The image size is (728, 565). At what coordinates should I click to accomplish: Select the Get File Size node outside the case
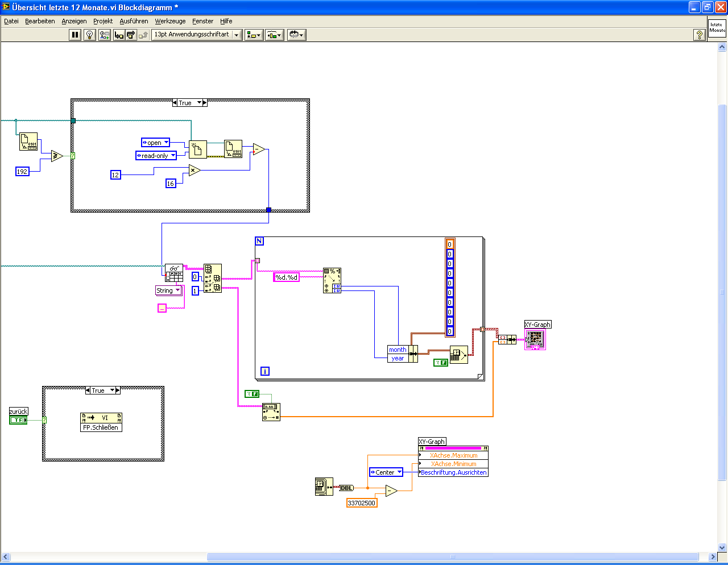tap(28, 142)
